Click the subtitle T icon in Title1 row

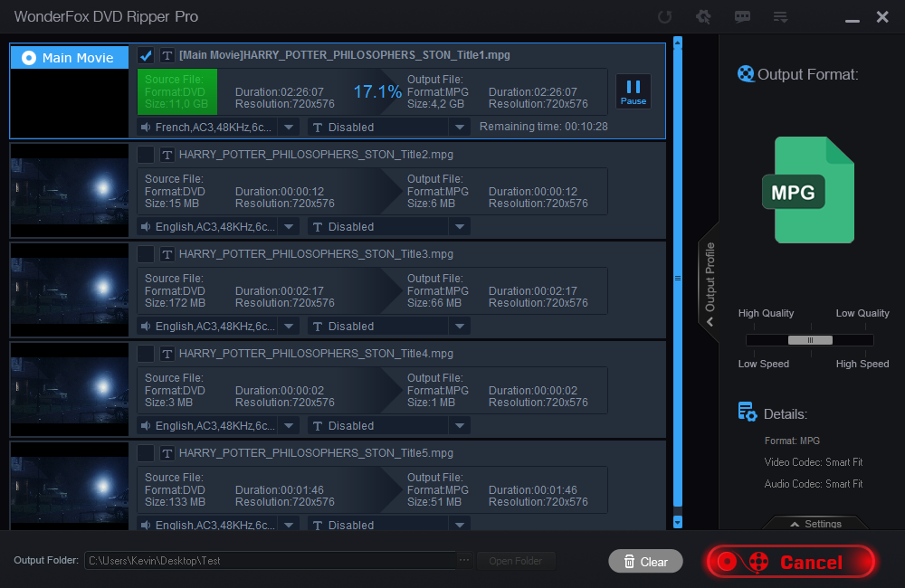coord(318,128)
